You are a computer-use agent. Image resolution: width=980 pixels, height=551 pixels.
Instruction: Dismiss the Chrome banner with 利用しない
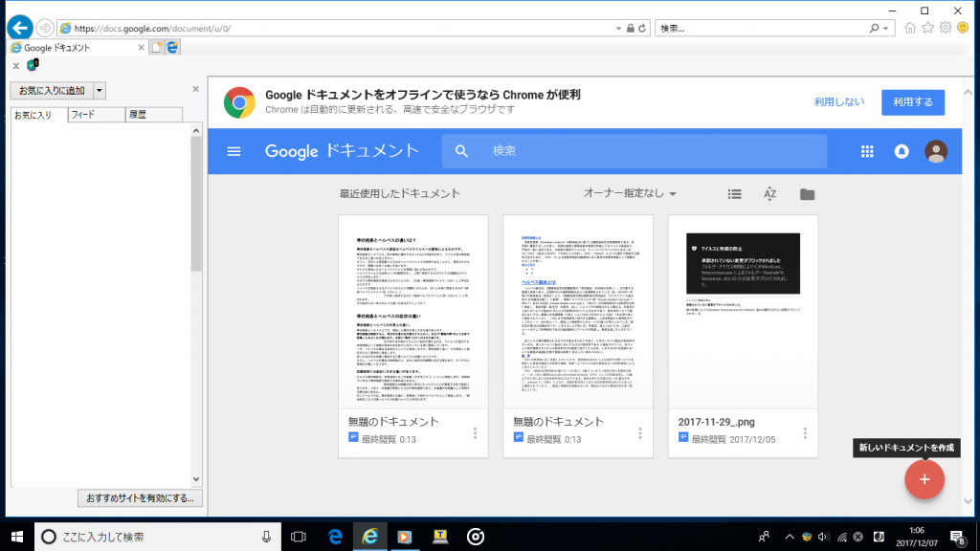839,102
